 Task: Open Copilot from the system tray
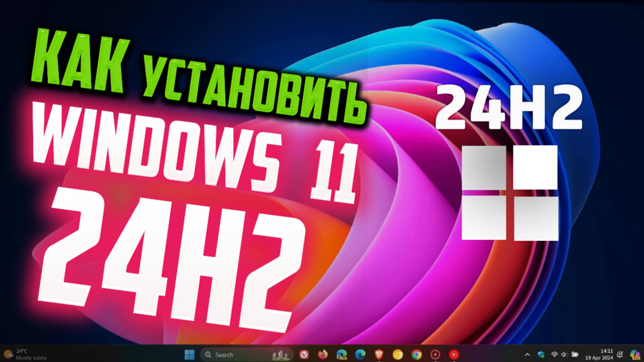(635, 354)
